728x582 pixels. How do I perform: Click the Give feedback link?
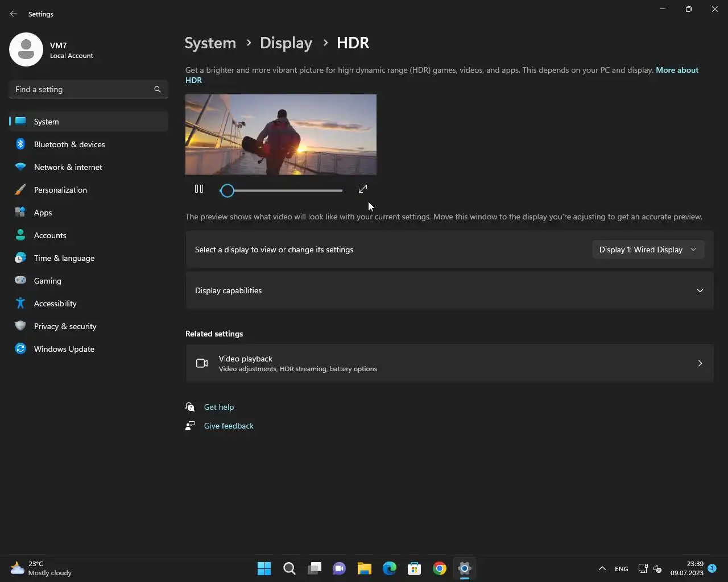(x=229, y=426)
